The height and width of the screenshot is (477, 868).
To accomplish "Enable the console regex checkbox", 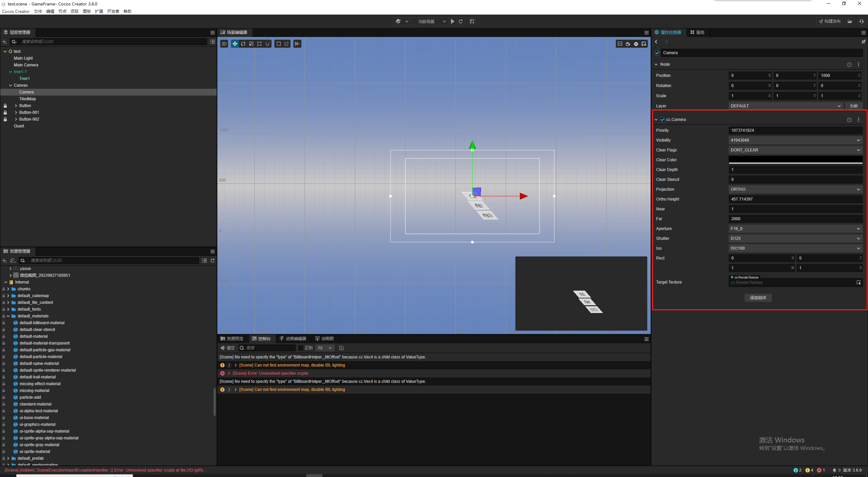I will click(x=300, y=348).
